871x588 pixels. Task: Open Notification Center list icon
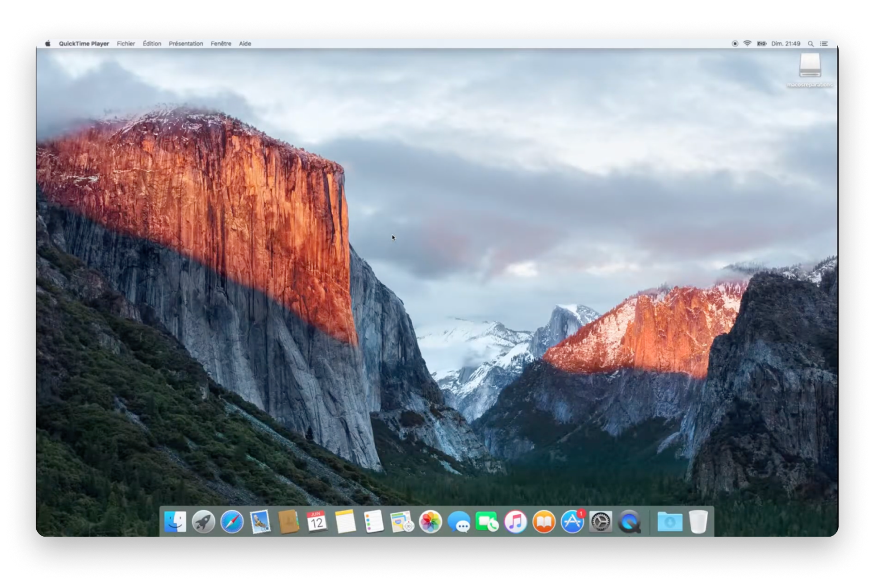coord(824,44)
